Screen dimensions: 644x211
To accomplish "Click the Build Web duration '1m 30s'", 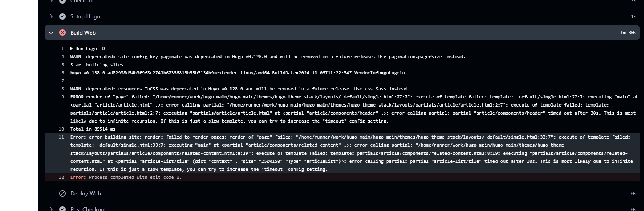I will click(628, 33).
